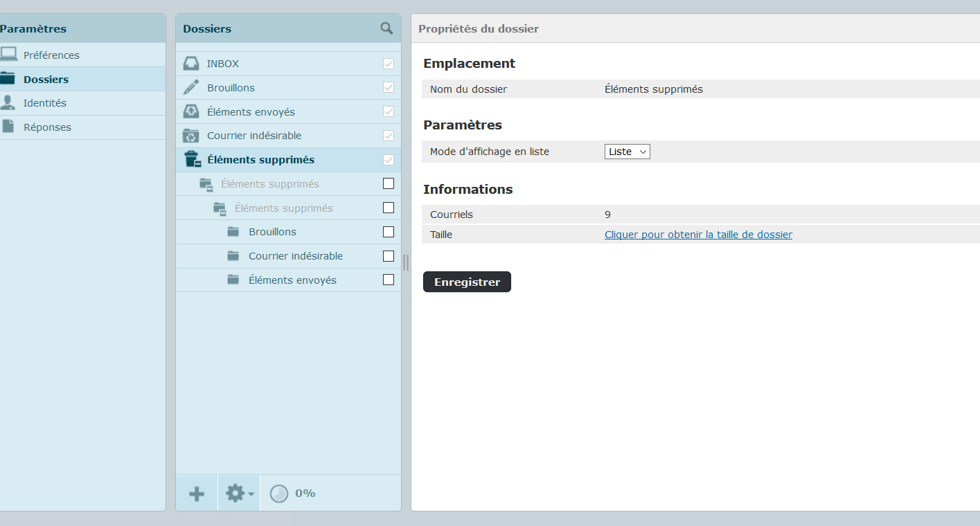
Task: Click the Taille label
Action: coord(441,235)
